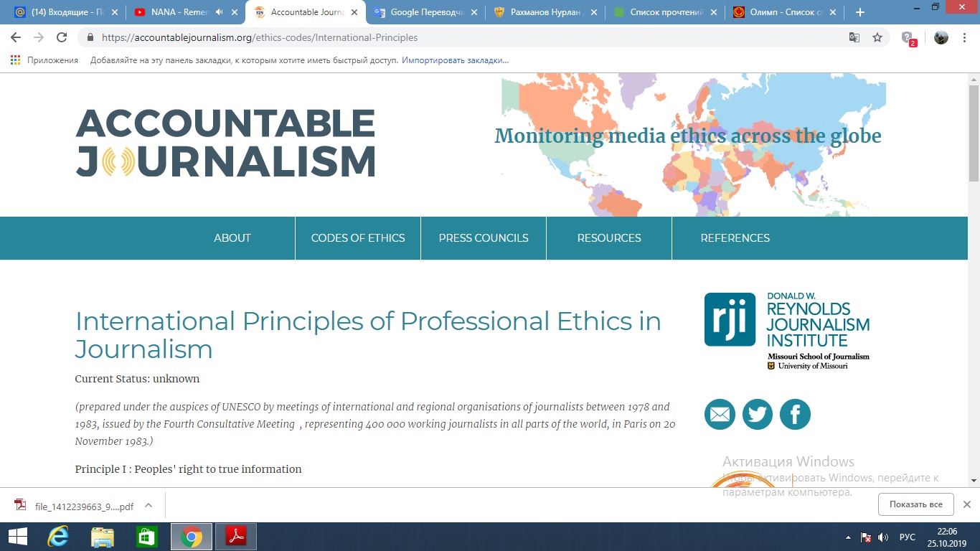This screenshot has width=980, height=551.
Task: Launch Internet Explorer from the taskbar
Action: pyautogui.click(x=57, y=536)
